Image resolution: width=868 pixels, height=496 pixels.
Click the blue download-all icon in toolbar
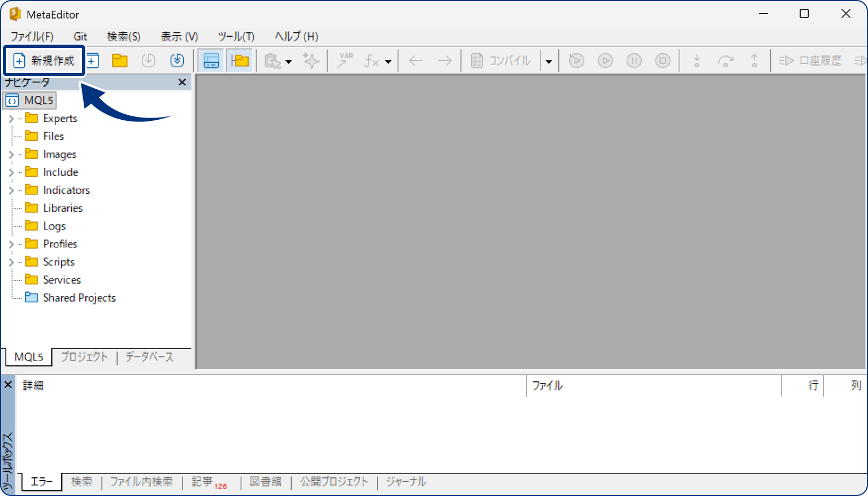[x=177, y=60]
